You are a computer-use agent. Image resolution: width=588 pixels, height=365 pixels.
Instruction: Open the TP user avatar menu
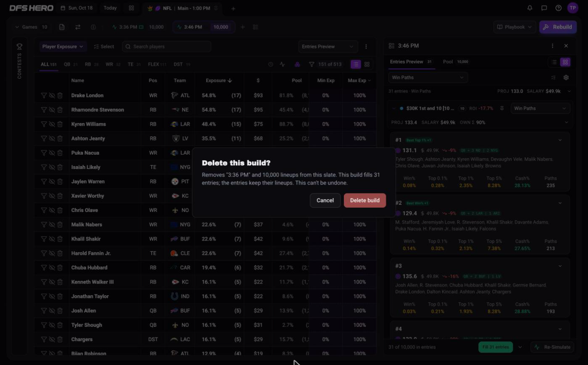[573, 8]
